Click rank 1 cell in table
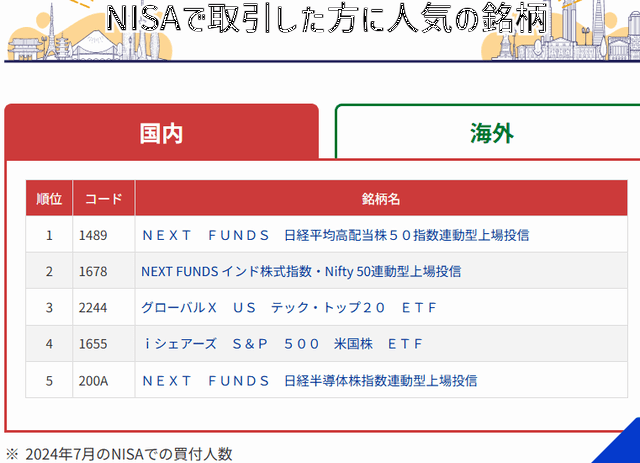The height and width of the screenshot is (463, 640). (49, 235)
